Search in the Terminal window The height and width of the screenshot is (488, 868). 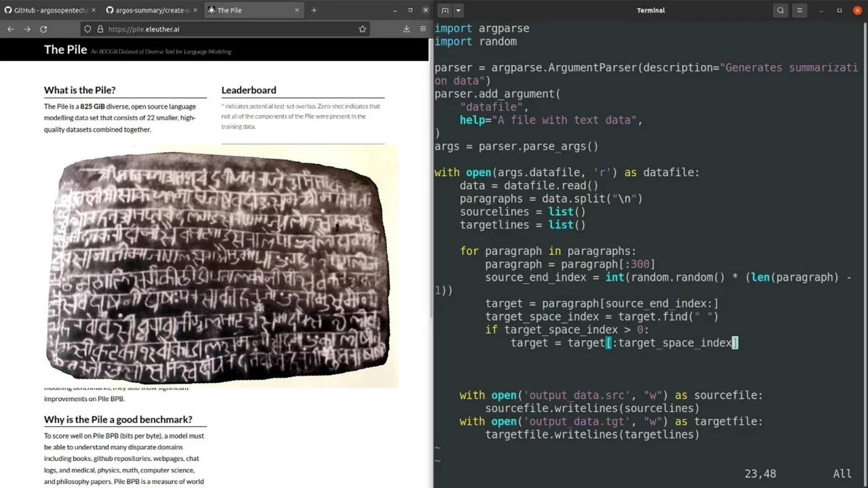[781, 10]
